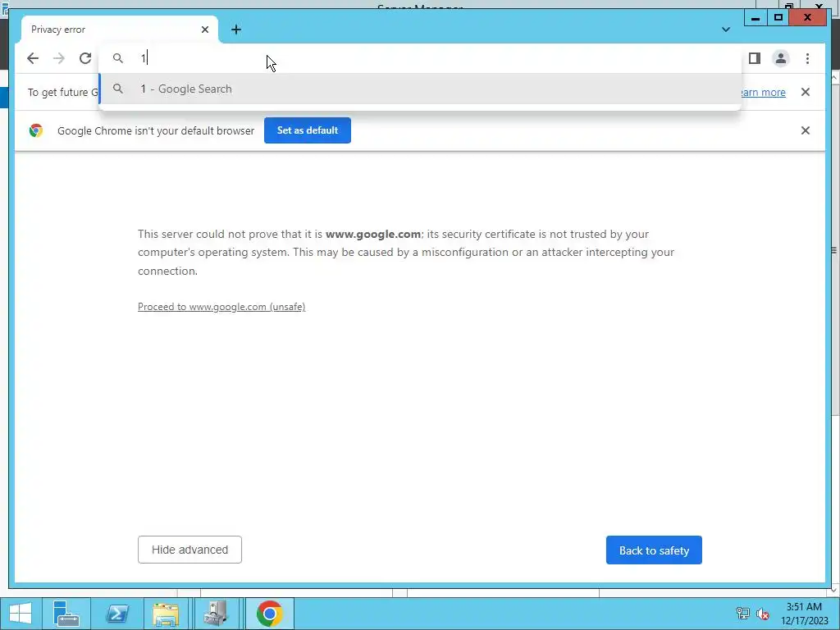The height and width of the screenshot is (630, 840).
Task: Click the 'Google Chrome isn't your default browser' text
Action: 156,130
